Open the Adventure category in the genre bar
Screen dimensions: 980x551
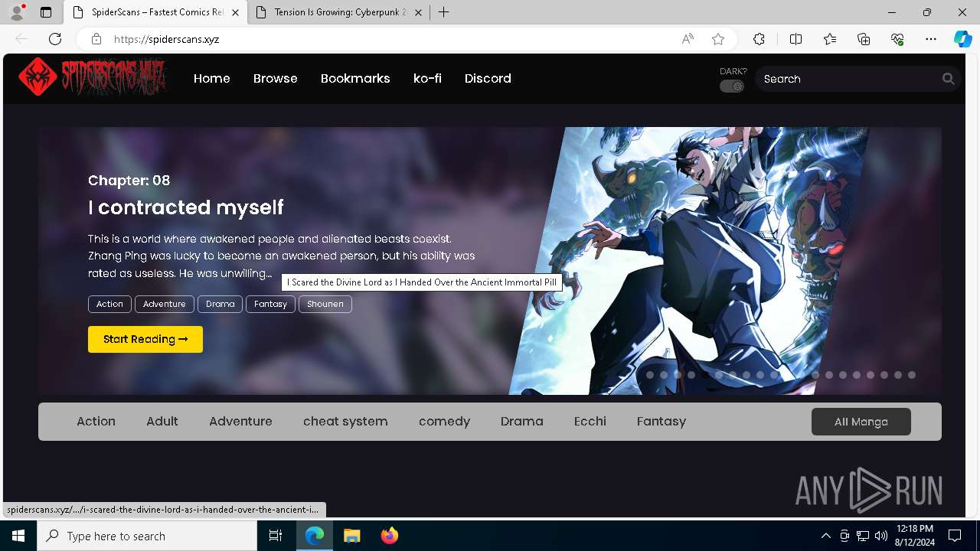(240, 421)
